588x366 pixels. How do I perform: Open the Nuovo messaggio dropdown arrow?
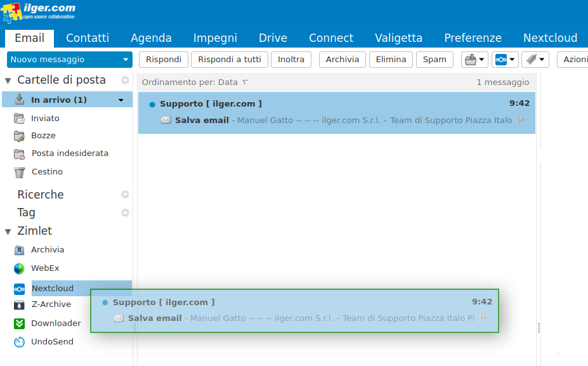click(126, 60)
